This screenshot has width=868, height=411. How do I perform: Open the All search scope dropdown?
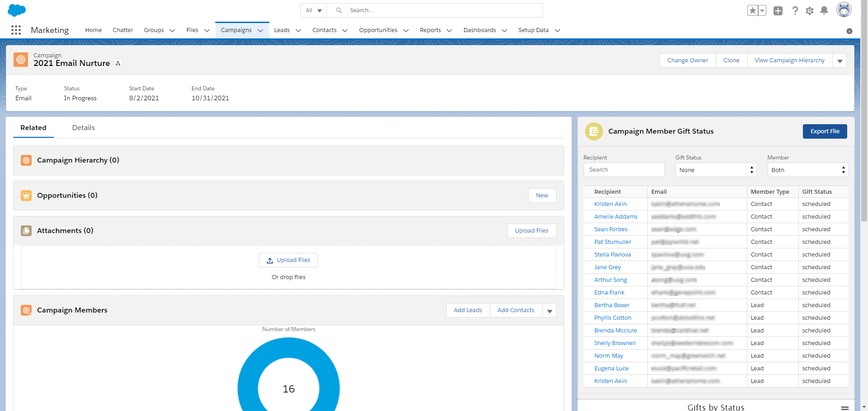(313, 10)
